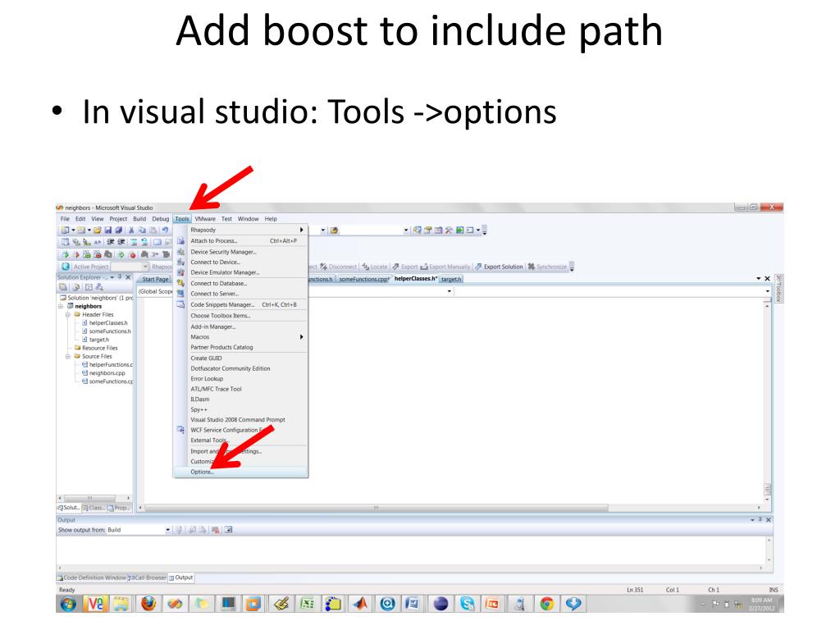Click editor vertical scrollbar down arrow

768,500
